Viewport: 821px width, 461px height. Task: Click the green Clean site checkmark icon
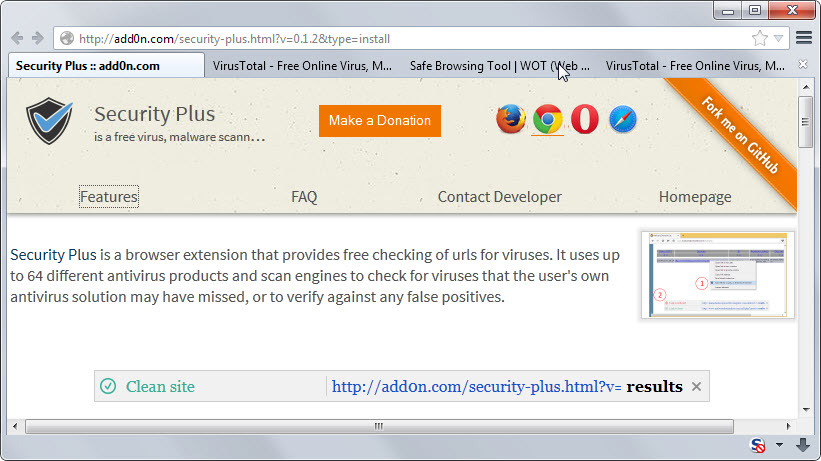click(108, 386)
